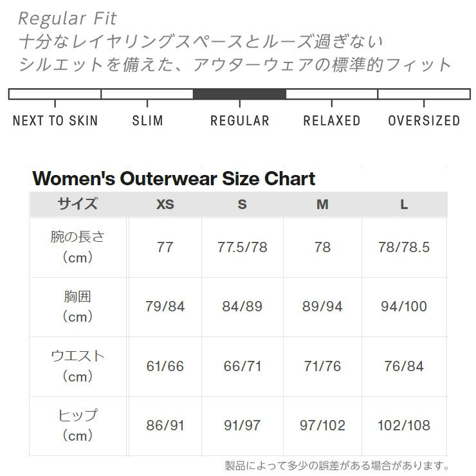This screenshot has height=476, width=476.
Task: Click the NEXT TO SKIN fit label
Action: [x=55, y=120]
